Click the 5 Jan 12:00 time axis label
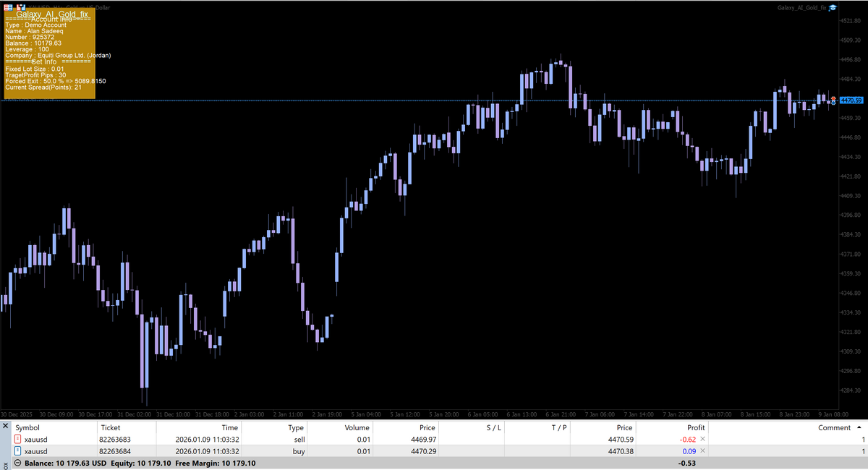Viewport: 868px width, 470px height. [404, 414]
